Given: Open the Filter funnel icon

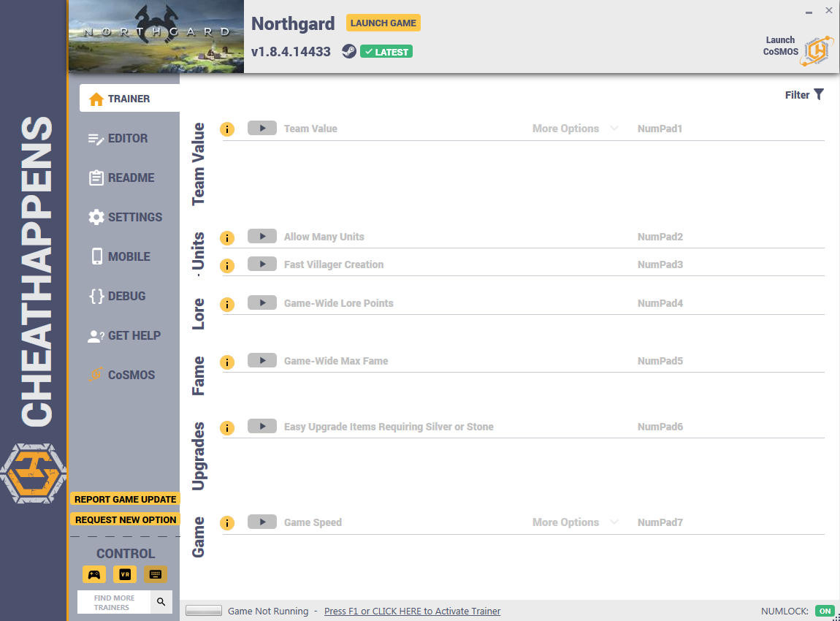Looking at the screenshot, I should click(x=819, y=94).
